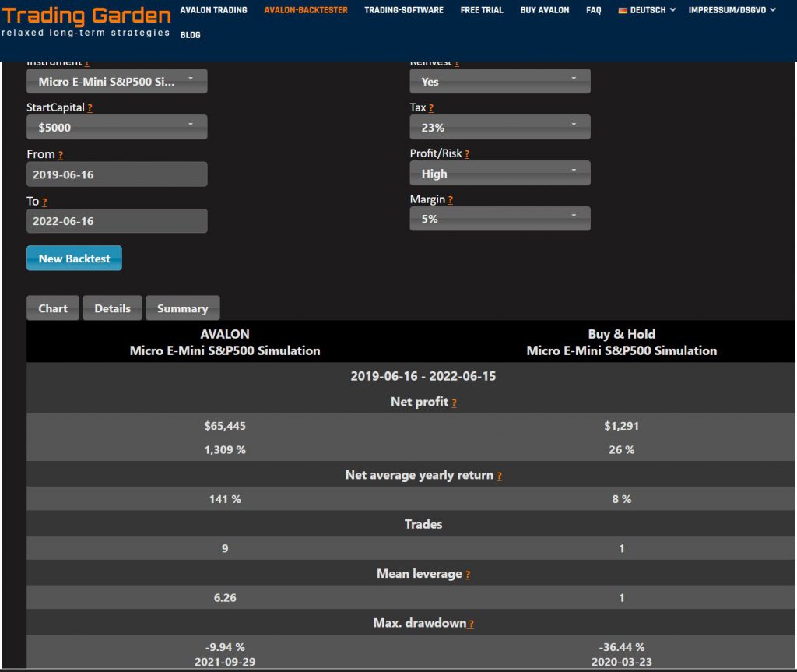Click the To date field 2022-06-16
The image size is (797, 672).
(x=117, y=221)
